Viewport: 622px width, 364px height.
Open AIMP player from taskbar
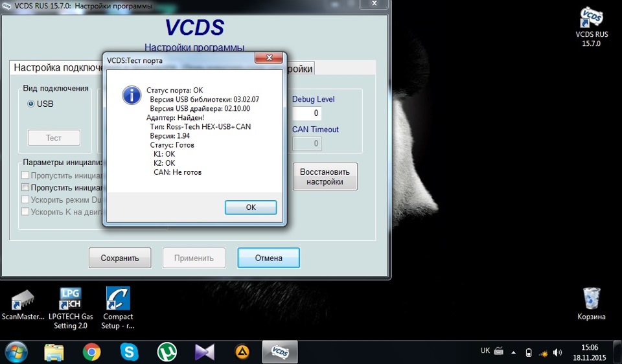[x=242, y=352]
